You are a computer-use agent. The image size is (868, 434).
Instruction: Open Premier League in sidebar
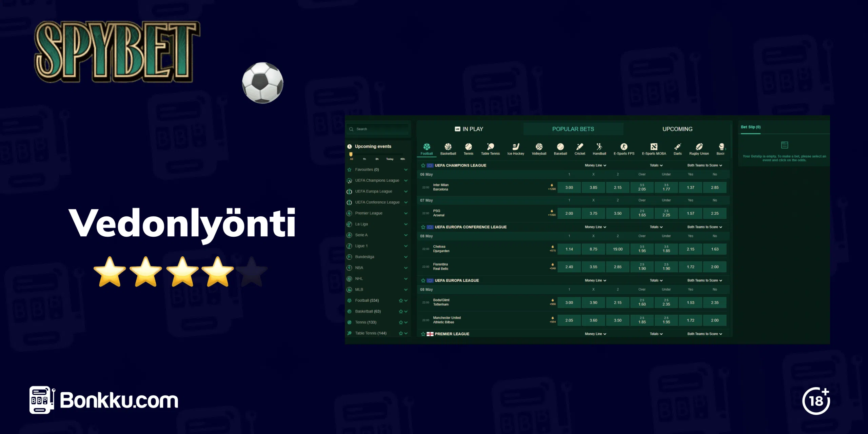(377, 213)
